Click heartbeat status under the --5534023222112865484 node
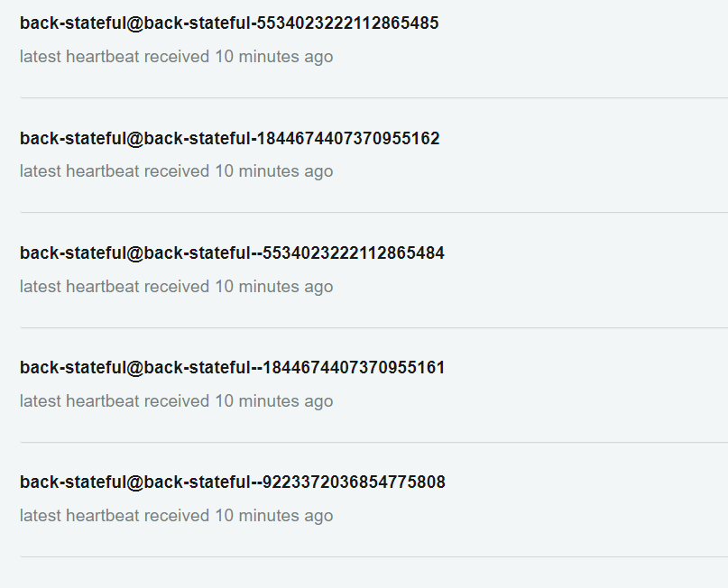 click(x=177, y=287)
